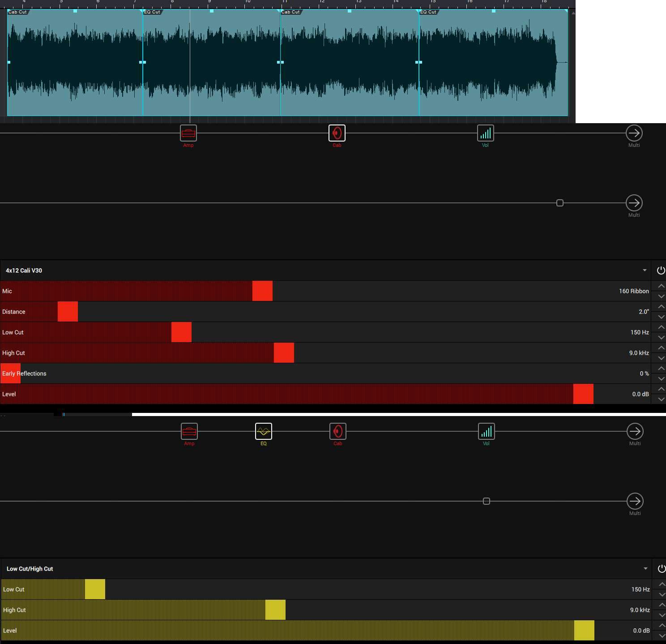Click the cab Level 0.0 dB value
This screenshot has width=666, height=644.
click(640, 394)
